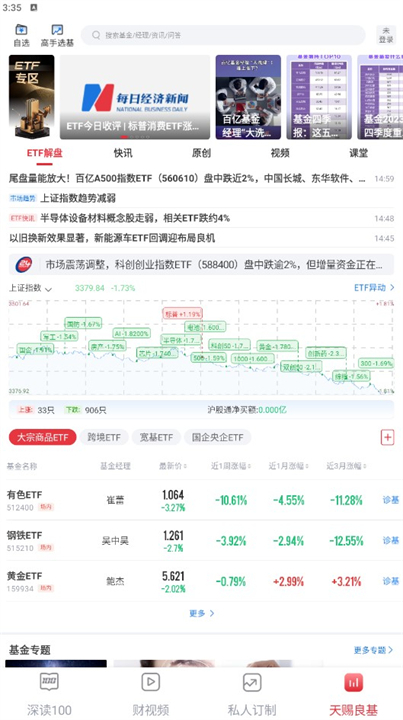This screenshot has width=403, height=720.
Task: Tap 诊基 for 有色ETF
Action: [x=391, y=500]
